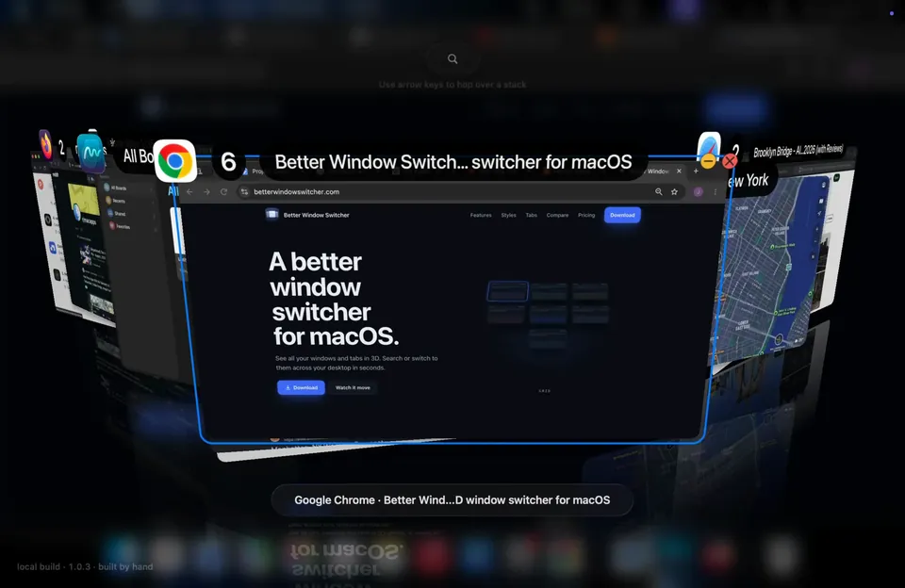Click the window title pill above Chrome
The height and width of the screenshot is (588, 905).
tap(453, 162)
